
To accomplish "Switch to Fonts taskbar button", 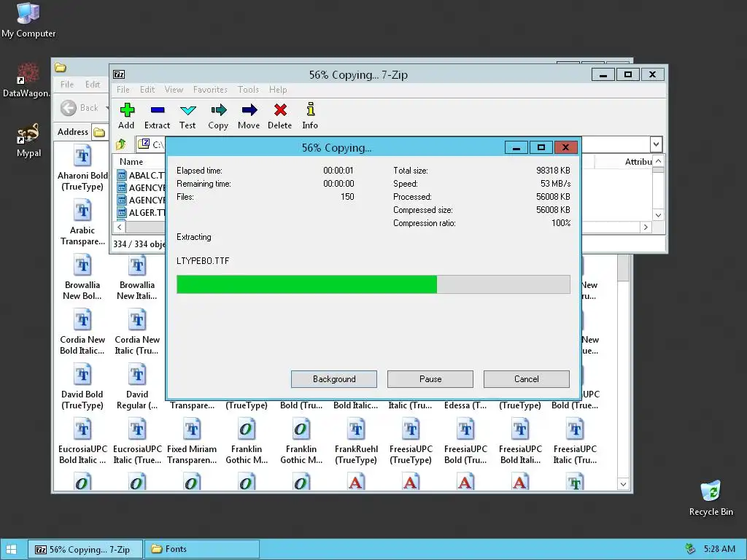I will (202, 549).
